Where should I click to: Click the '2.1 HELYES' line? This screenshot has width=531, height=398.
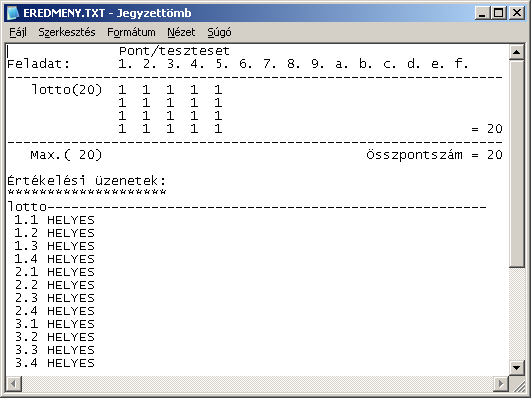click(x=54, y=272)
